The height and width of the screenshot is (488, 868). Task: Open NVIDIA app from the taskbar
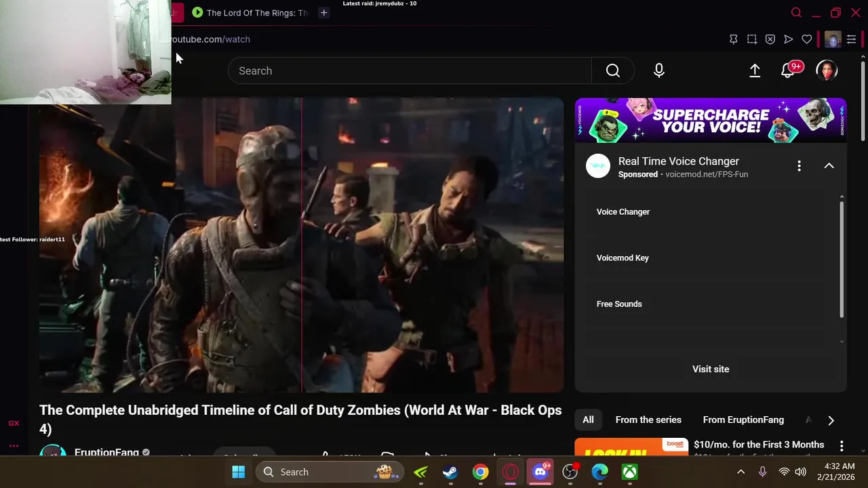(x=421, y=472)
